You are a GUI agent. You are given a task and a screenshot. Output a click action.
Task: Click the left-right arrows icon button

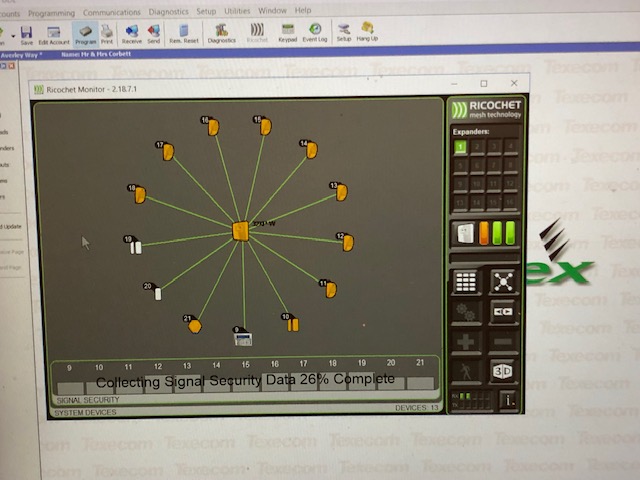[x=503, y=311]
